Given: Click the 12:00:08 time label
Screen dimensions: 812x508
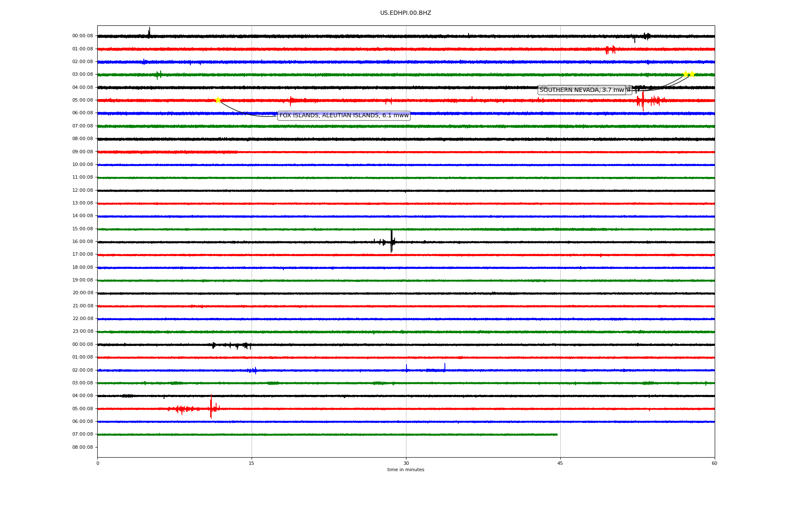Looking at the screenshot, I should [82, 190].
